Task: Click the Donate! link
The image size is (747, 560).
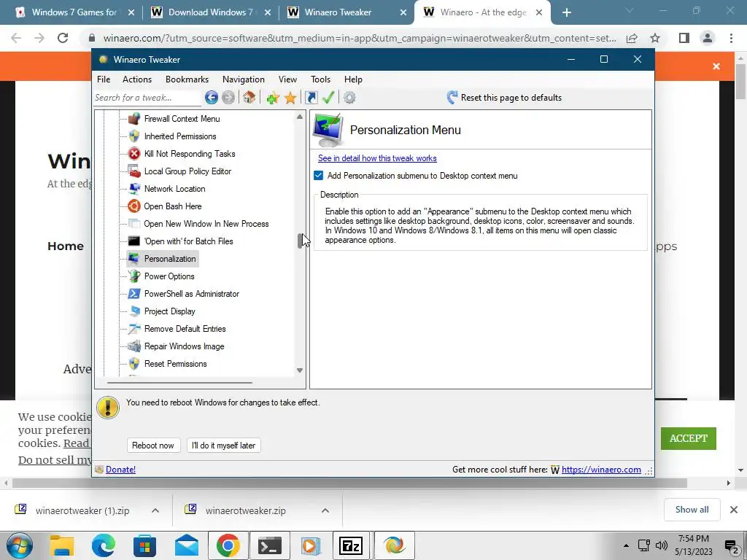Action: [x=120, y=470]
